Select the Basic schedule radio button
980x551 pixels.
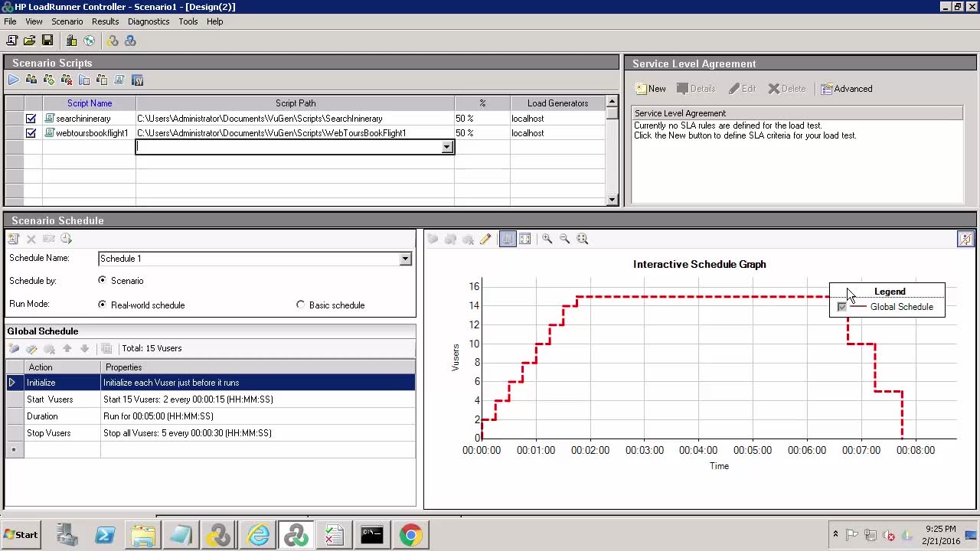pyautogui.click(x=301, y=305)
